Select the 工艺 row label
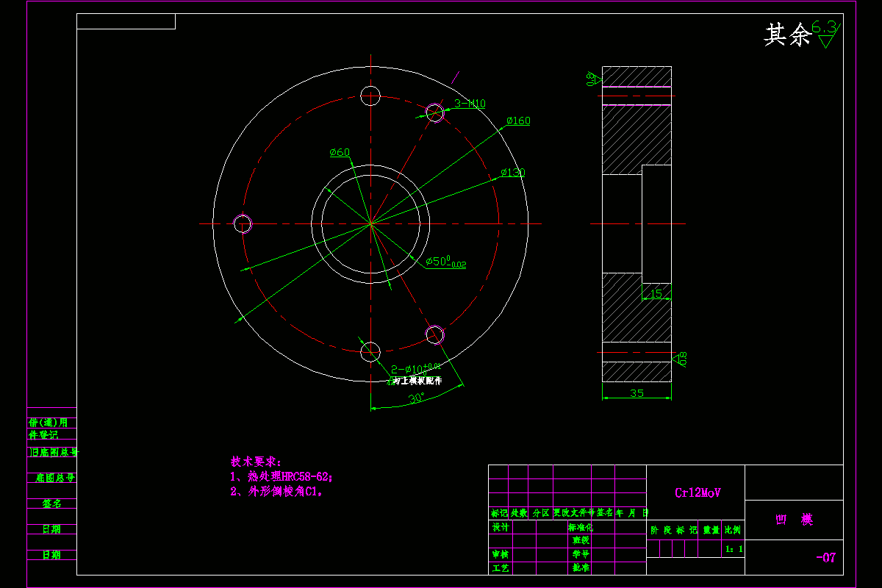 [500, 568]
